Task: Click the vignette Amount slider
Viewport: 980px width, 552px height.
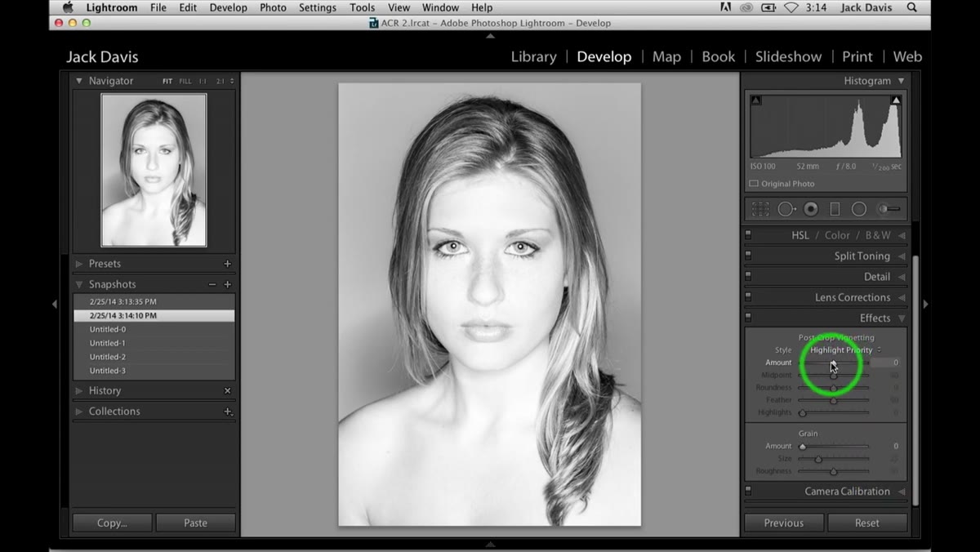Action: tap(833, 363)
